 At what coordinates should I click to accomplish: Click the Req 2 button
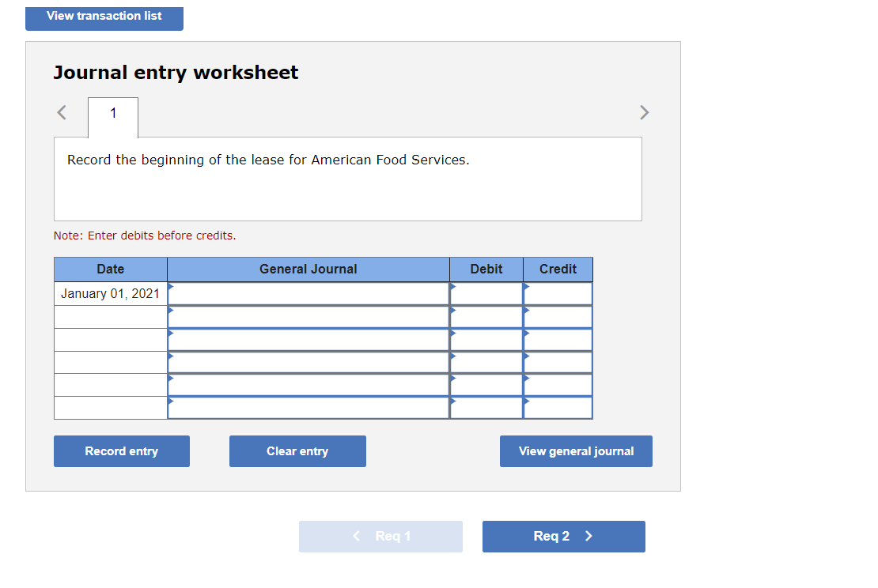[563, 536]
